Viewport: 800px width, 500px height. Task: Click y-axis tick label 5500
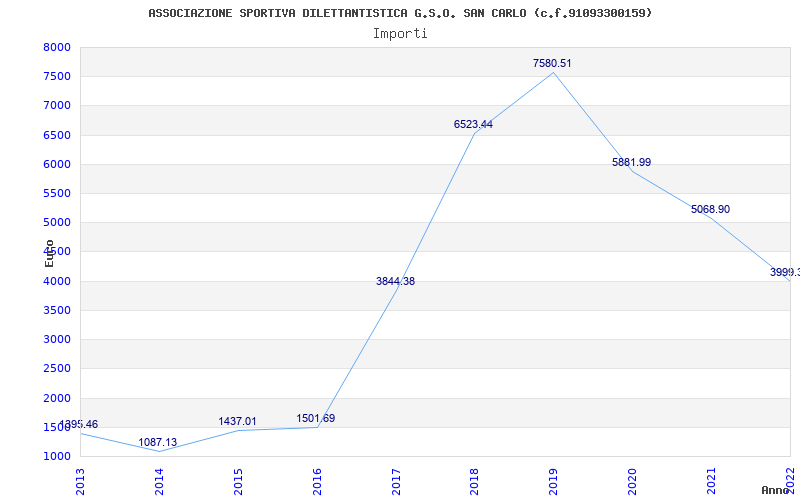point(57,193)
